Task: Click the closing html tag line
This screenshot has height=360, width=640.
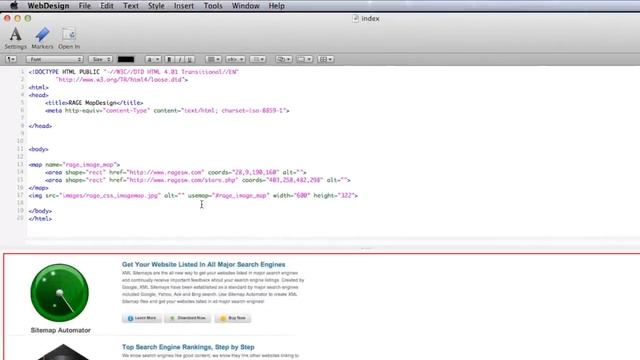Action: click(x=40, y=219)
